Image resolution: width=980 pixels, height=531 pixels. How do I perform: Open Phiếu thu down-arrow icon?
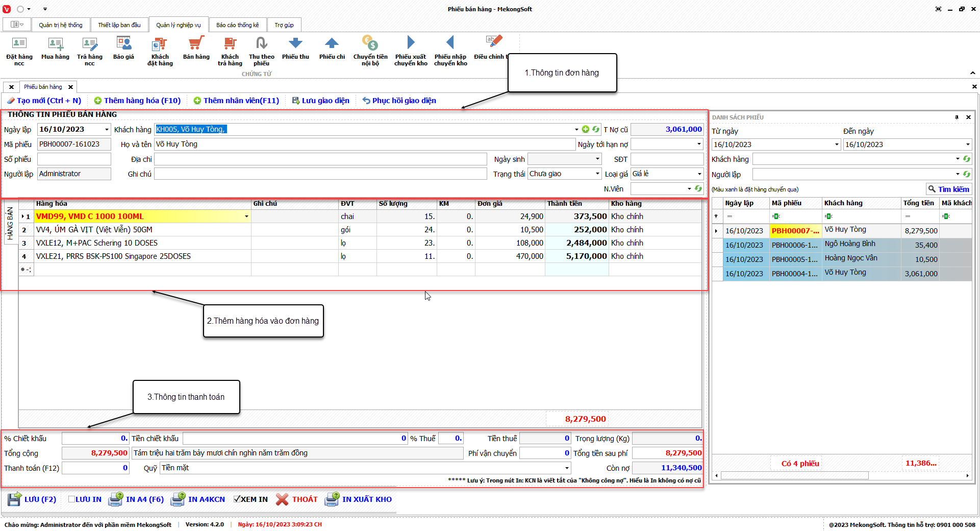coord(295,44)
